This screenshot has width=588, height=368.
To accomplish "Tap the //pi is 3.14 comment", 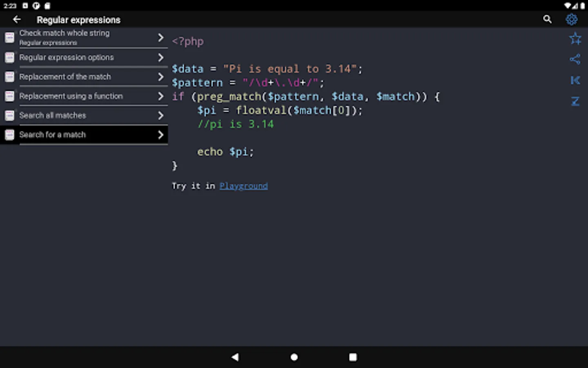I will 236,124.
